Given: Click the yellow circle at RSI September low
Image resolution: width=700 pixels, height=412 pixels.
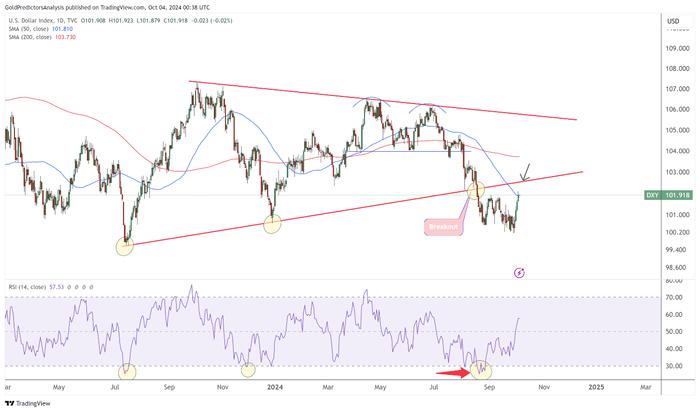Looking at the screenshot, I should pyautogui.click(x=481, y=370).
